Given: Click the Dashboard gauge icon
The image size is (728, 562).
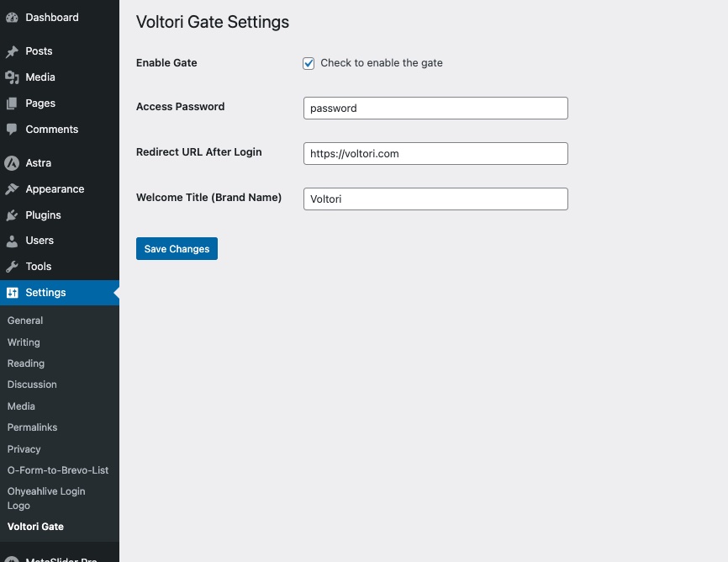Looking at the screenshot, I should pyautogui.click(x=12, y=18).
